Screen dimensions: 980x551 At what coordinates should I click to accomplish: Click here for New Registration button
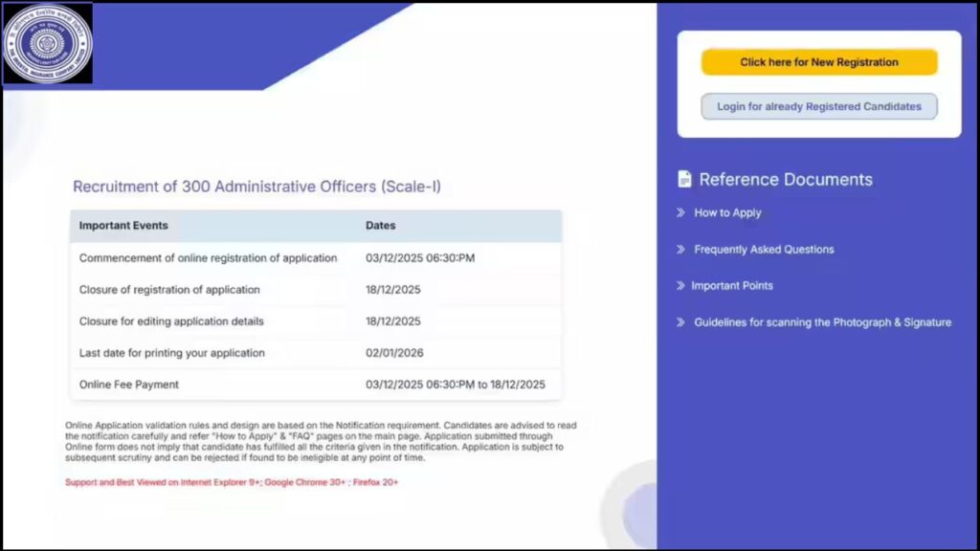pyautogui.click(x=819, y=62)
